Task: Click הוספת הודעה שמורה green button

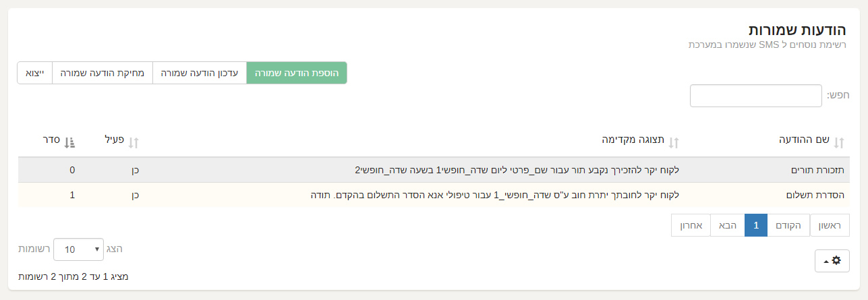Action: point(297,73)
